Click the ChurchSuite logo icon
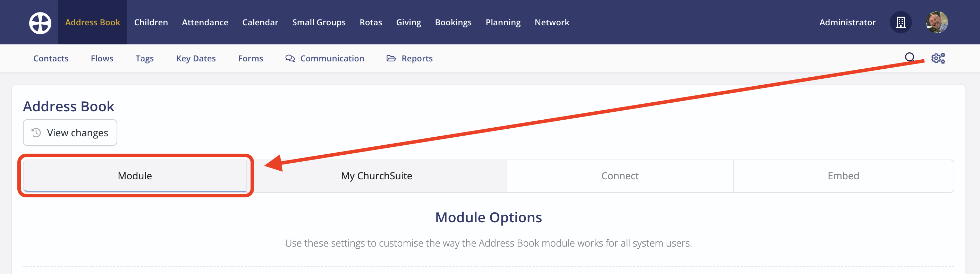Viewport: 980px width, 274px height. click(40, 23)
